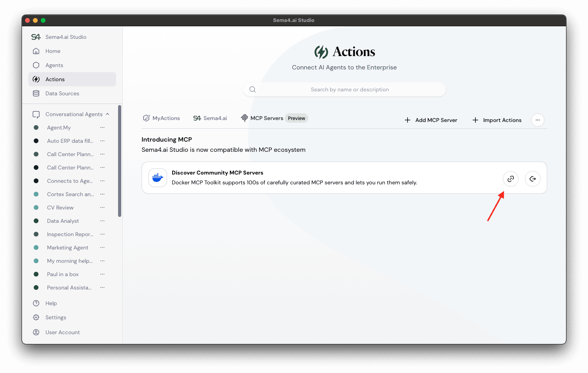The height and width of the screenshot is (373, 588).
Task: Open Data Sources via the database icon
Action: coord(36,93)
